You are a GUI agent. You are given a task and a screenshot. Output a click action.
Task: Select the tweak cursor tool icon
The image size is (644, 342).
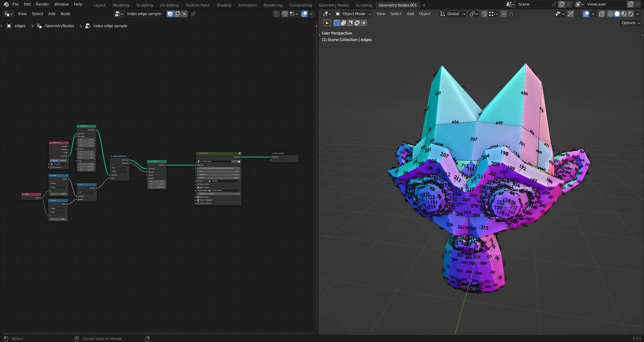pos(327,23)
